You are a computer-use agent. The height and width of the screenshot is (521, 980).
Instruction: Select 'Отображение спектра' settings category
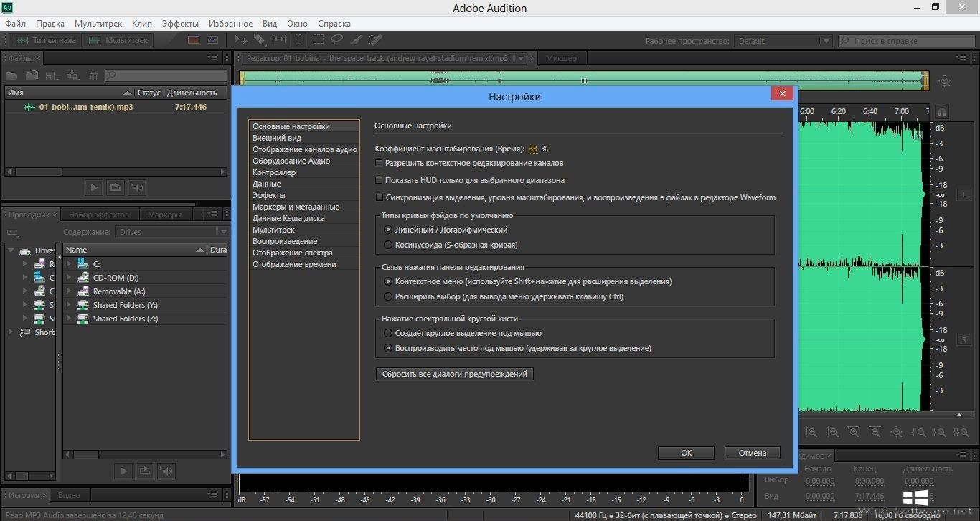coord(304,253)
